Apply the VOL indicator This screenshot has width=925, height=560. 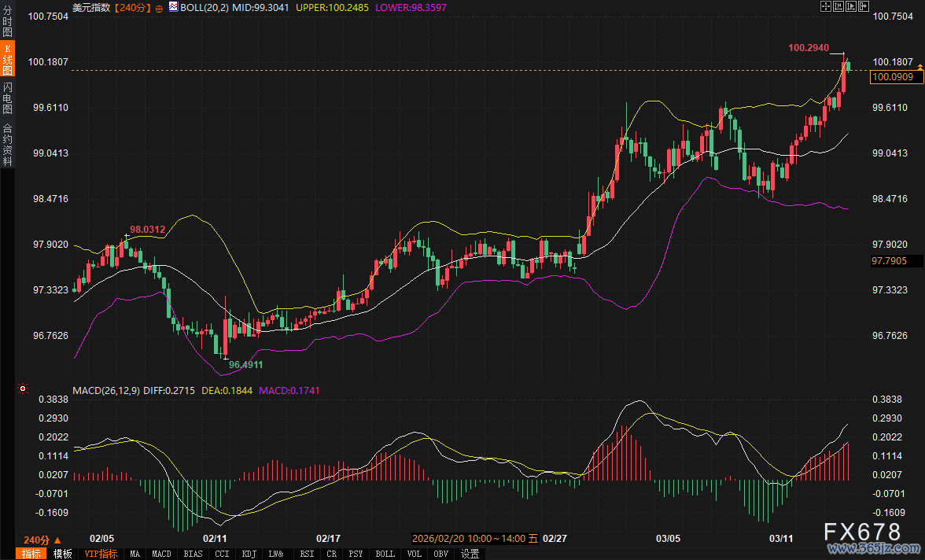click(x=415, y=554)
